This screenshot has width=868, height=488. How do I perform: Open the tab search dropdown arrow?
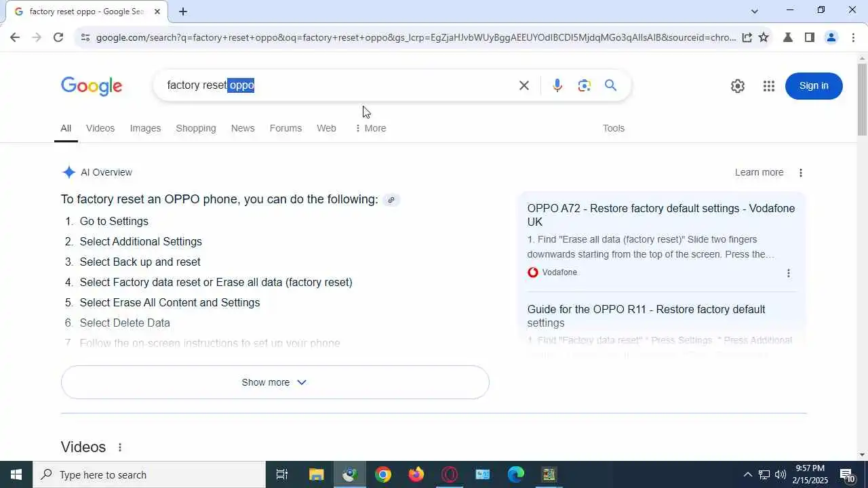755,11
